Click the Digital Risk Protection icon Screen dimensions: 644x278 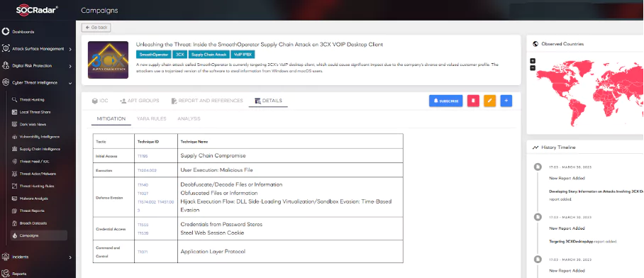click(x=6, y=65)
